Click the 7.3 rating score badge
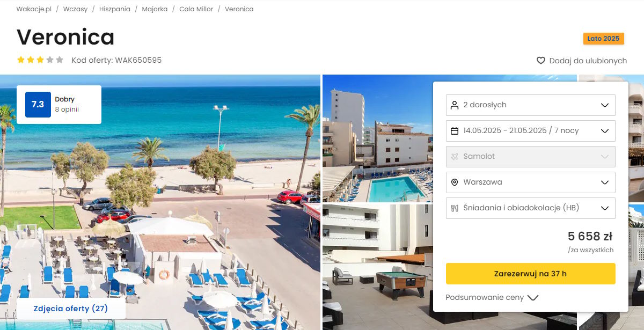The width and height of the screenshot is (644, 330). [x=38, y=105]
